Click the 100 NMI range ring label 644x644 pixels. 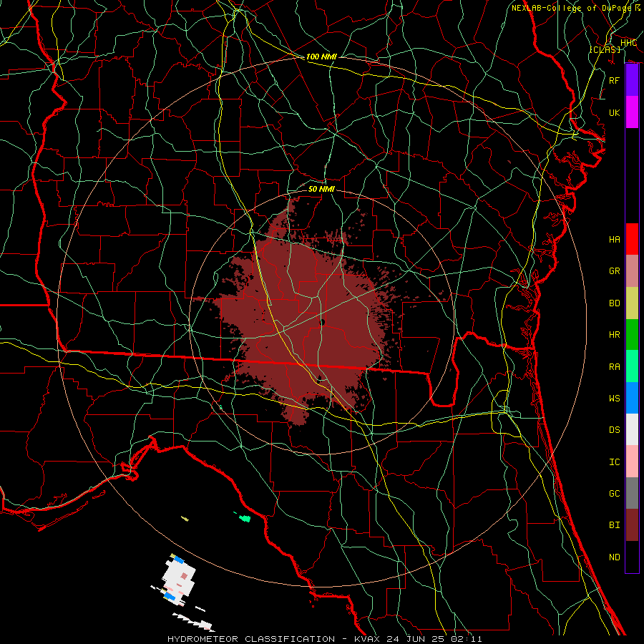(321, 57)
